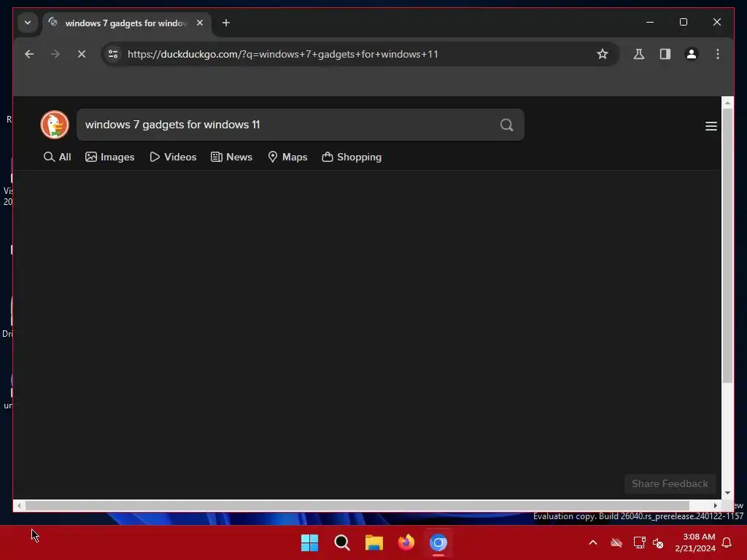The width and height of the screenshot is (747, 560).
Task: Click the vertical scrollbar thumb
Action: pyautogui.click(x=727, y=245)
